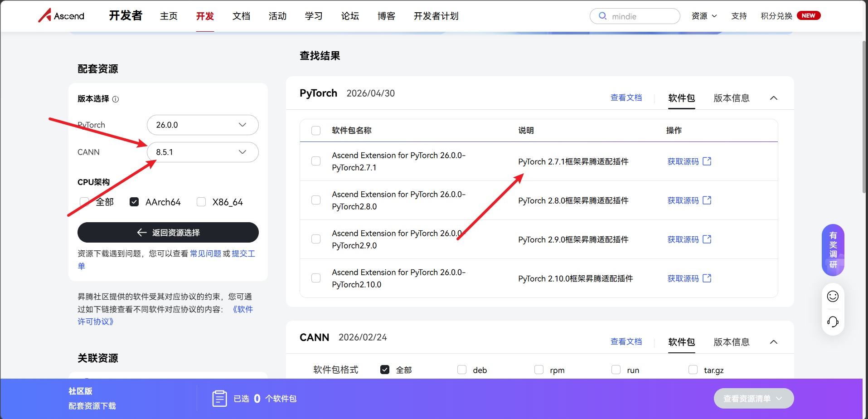
Task: Click external link icon for PyTorch2.8.0 source
Action: click(707, 200)
